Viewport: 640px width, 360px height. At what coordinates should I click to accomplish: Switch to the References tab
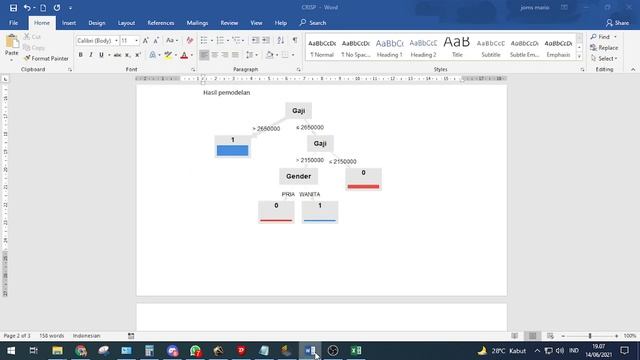click(161, 23)
